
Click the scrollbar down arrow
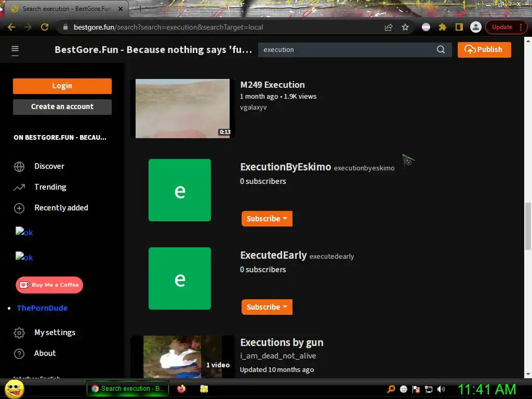(528, 374)
